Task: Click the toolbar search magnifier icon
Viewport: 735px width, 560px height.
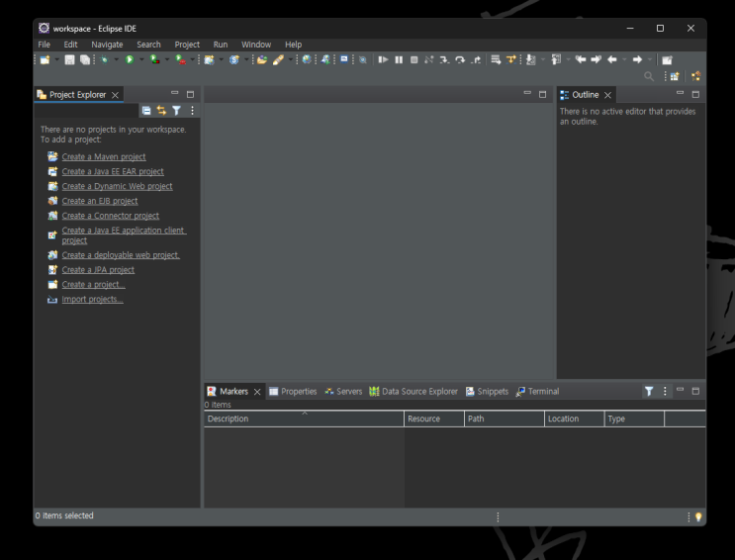Action: click(x=649, y=76)
